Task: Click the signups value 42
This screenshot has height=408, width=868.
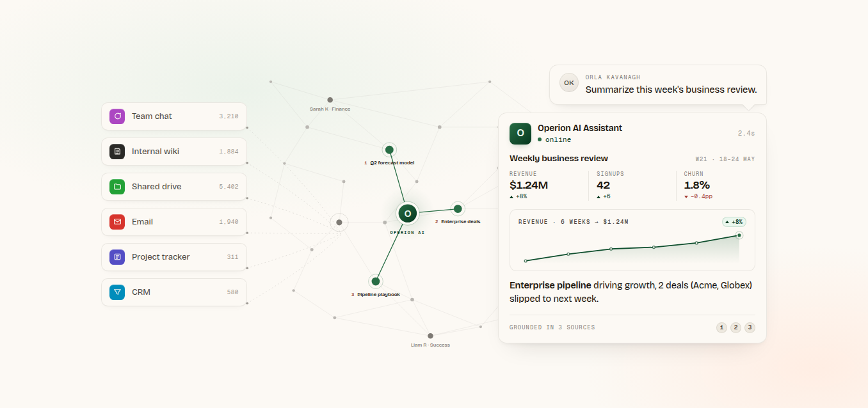Action: click(604, 185)
